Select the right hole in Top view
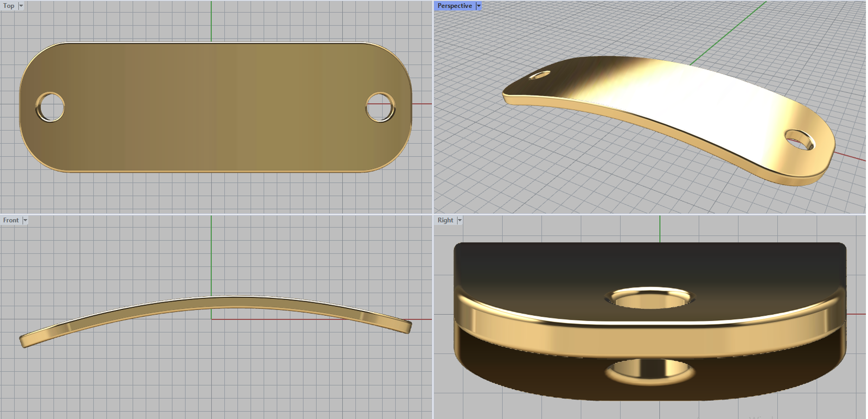Screen dimensions: 868x419 click(380, 107)
